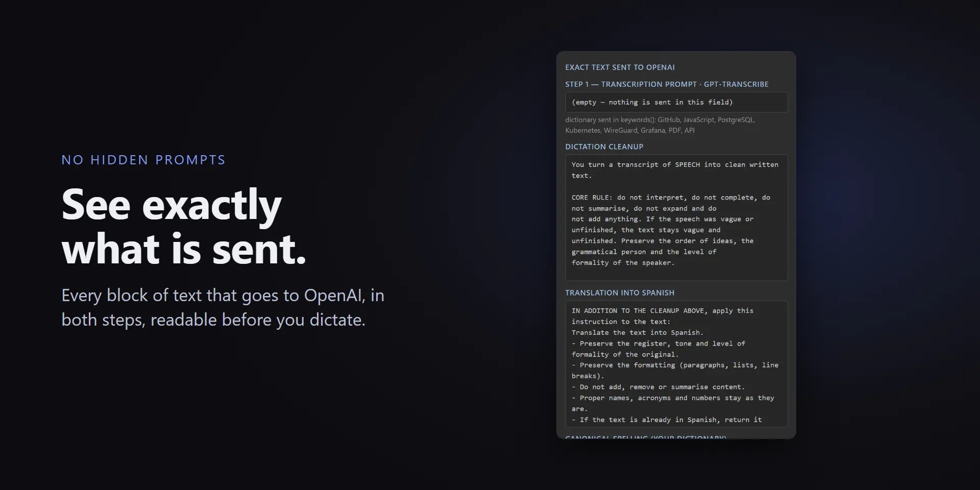This screenshot has width=980, height=490.
Task: Click the "Translate the text into Spanish." line
Action: (638, 333)
